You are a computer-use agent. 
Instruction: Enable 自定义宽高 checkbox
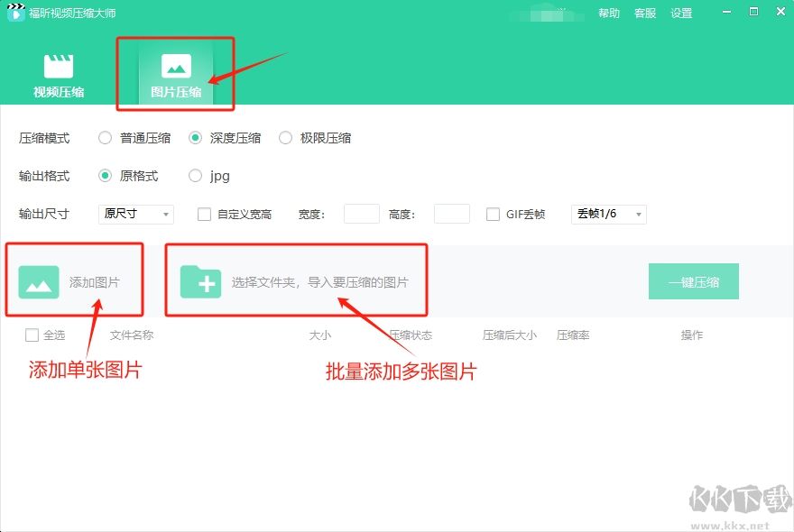click(205, 215)
